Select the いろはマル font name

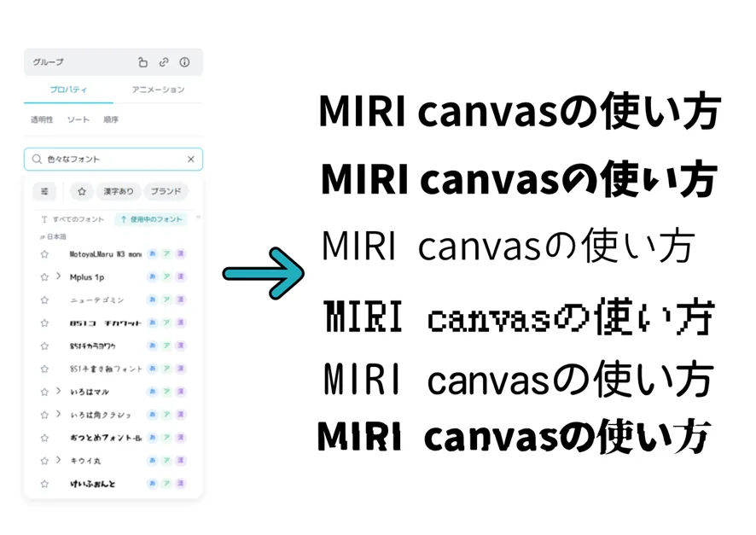tap(90, 392)
